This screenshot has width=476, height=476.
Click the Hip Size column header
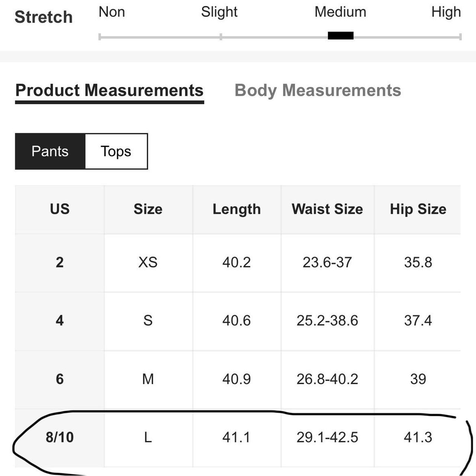click(x=418, y=209)
